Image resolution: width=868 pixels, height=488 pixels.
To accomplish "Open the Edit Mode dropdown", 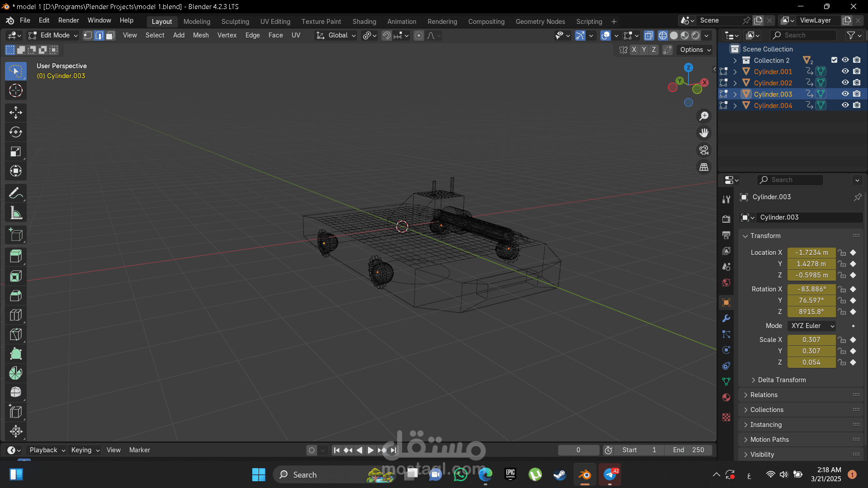I will tap(53, 35).
